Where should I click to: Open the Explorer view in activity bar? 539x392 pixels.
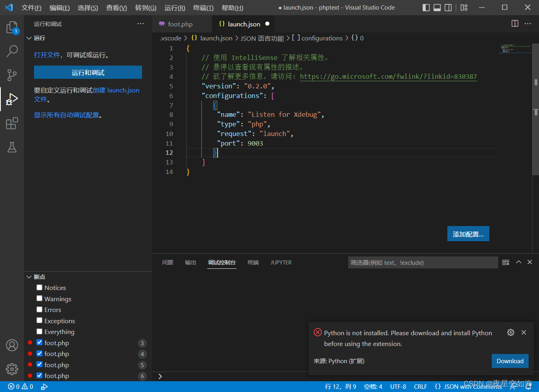click(x=12, y=28)
